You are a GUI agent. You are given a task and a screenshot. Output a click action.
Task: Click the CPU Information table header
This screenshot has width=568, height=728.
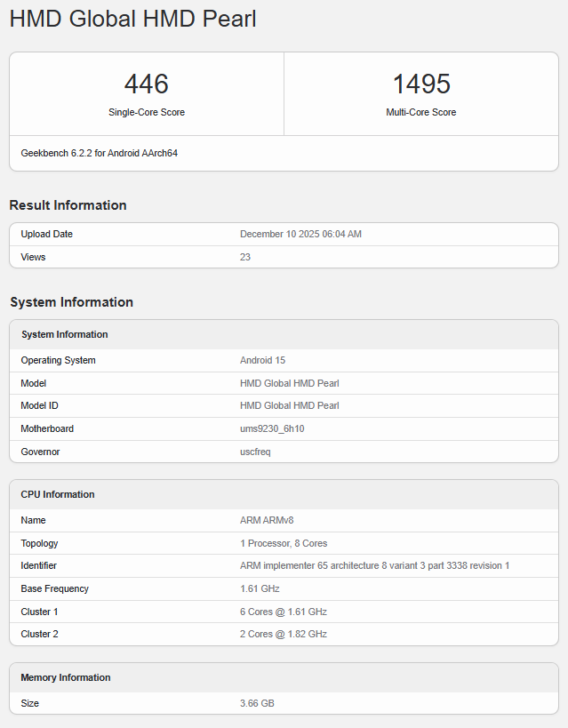[x=58, y=494]
